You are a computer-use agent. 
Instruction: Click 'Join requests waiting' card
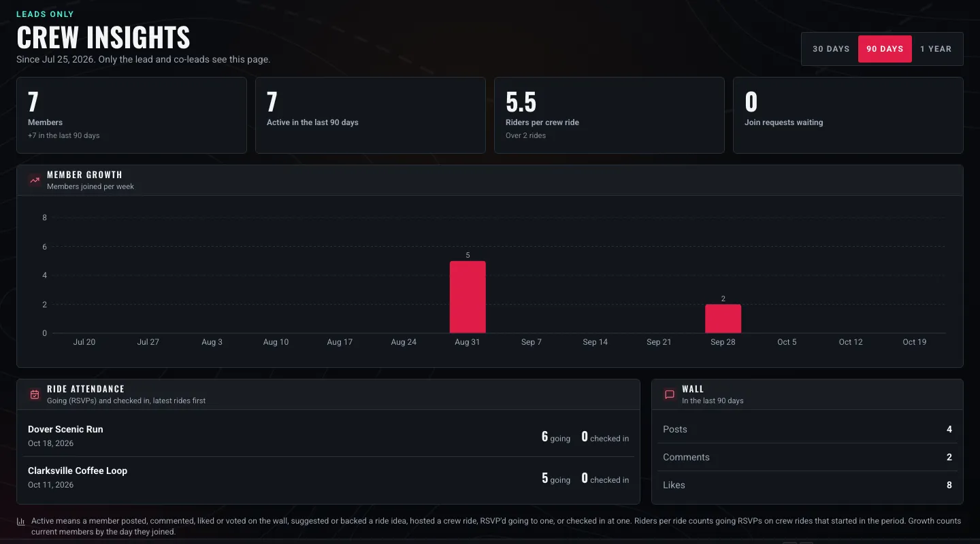[x=848, y=115]
